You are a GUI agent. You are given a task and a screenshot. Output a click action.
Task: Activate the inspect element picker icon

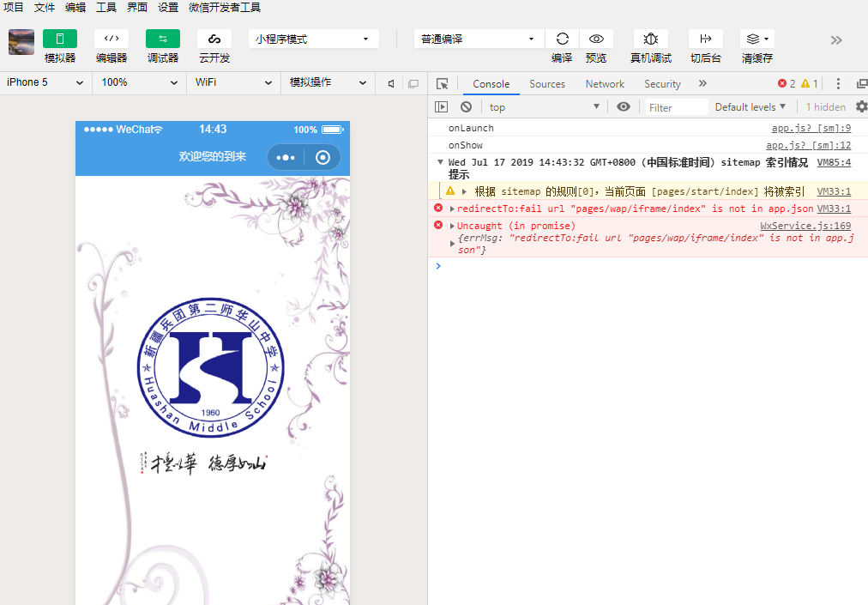tap(443, 84)
